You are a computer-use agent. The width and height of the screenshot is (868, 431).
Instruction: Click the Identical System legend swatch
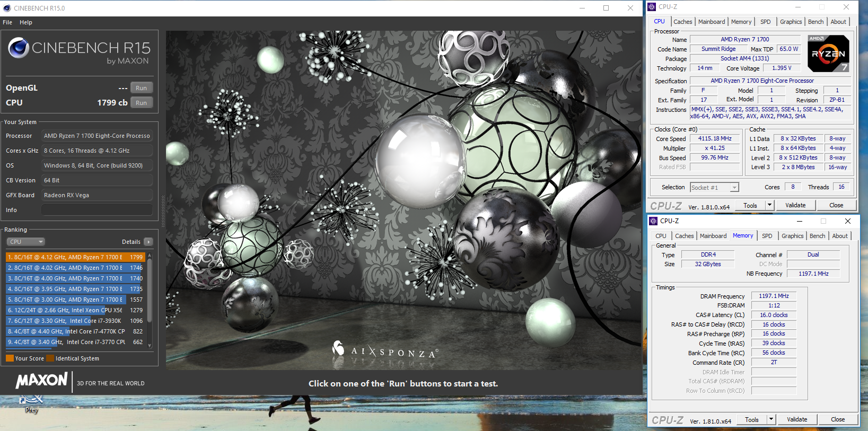tap(50, 358)
